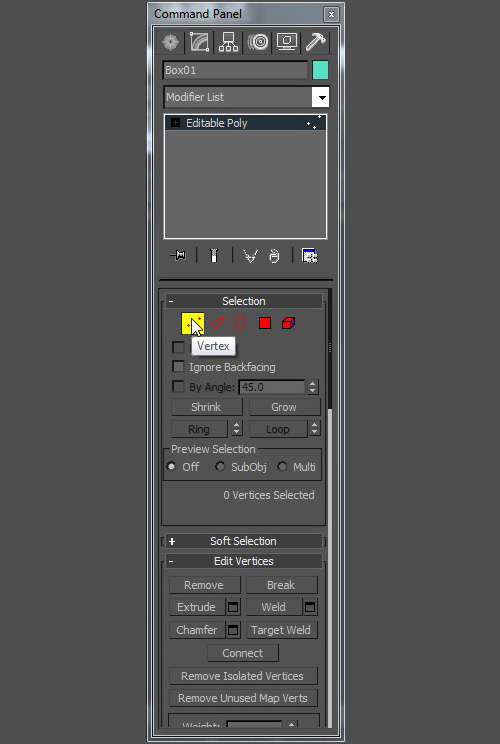Image resolution: width=500 pixels, height=744 pixels.
Task: Click the Weld button
Action: click(274, 607)
